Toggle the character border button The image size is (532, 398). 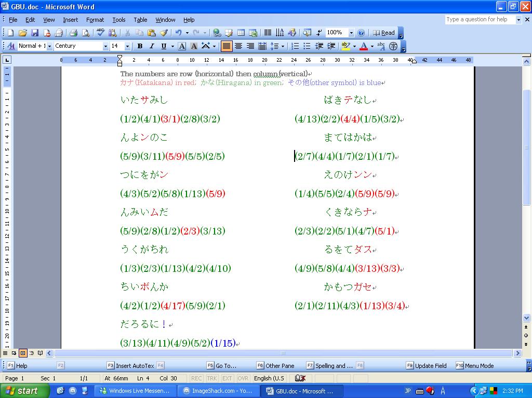point(182,46)
